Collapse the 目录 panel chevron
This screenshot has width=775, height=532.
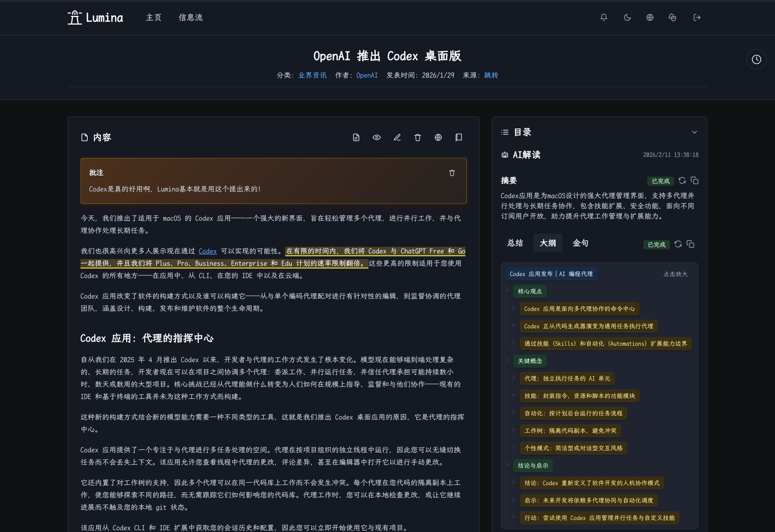coord(694,132)
